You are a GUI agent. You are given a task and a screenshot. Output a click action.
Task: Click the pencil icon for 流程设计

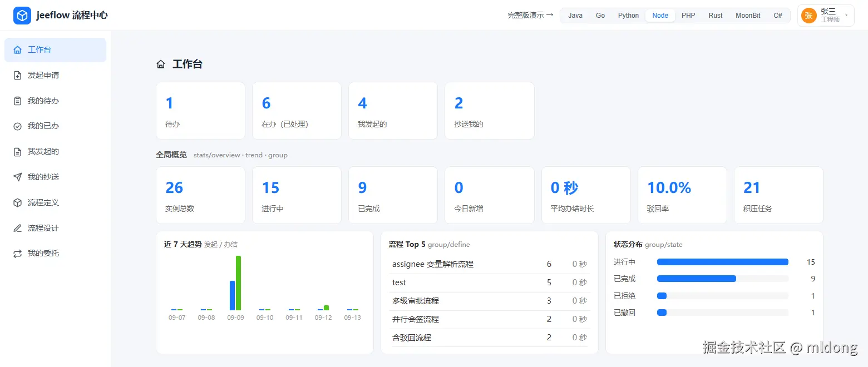pos(18,228)
